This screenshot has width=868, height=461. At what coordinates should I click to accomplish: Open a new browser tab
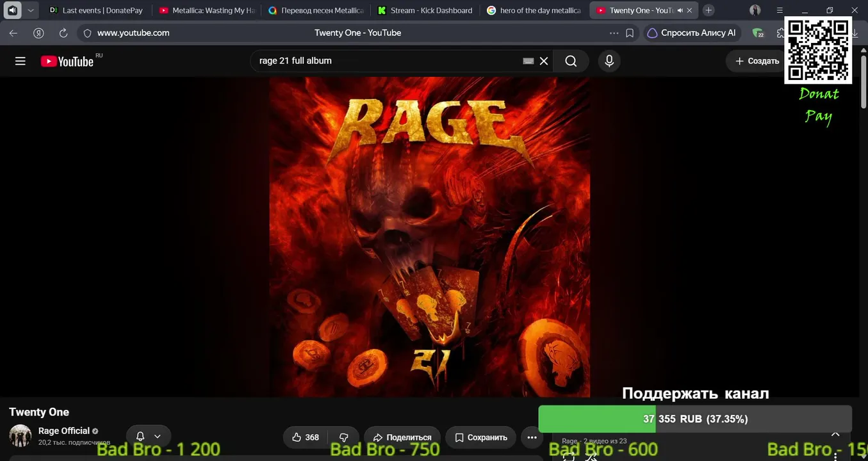708,10
